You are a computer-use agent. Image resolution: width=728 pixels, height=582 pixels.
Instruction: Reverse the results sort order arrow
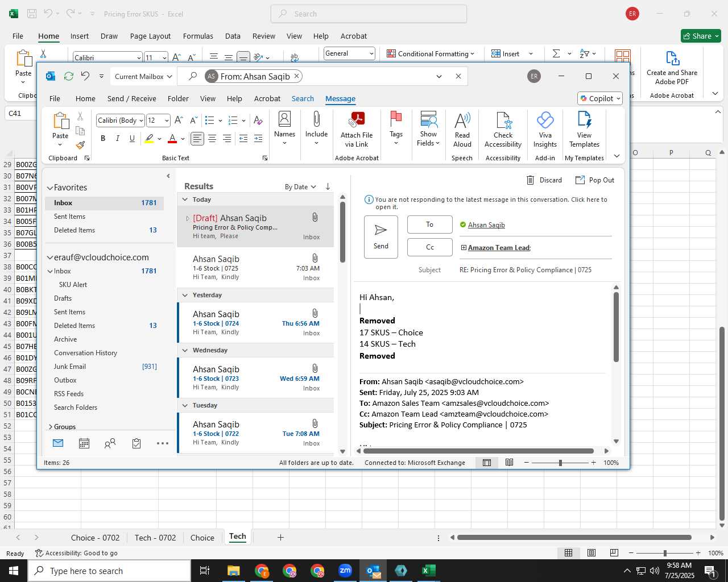coord(328,186)
